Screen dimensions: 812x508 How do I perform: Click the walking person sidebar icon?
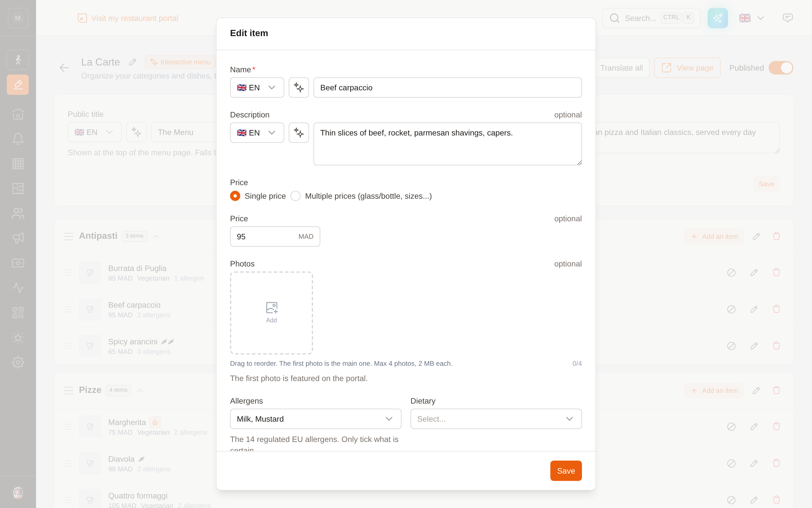point(18,60)
